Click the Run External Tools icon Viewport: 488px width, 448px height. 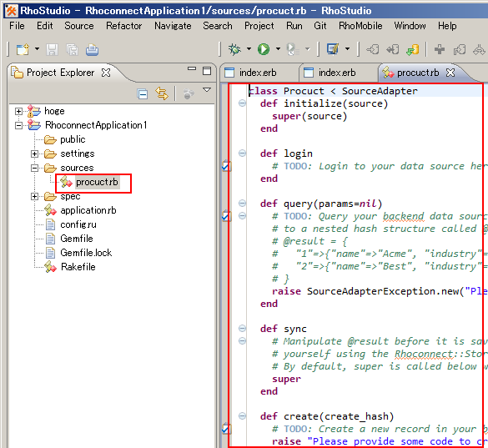pos(293,49)
